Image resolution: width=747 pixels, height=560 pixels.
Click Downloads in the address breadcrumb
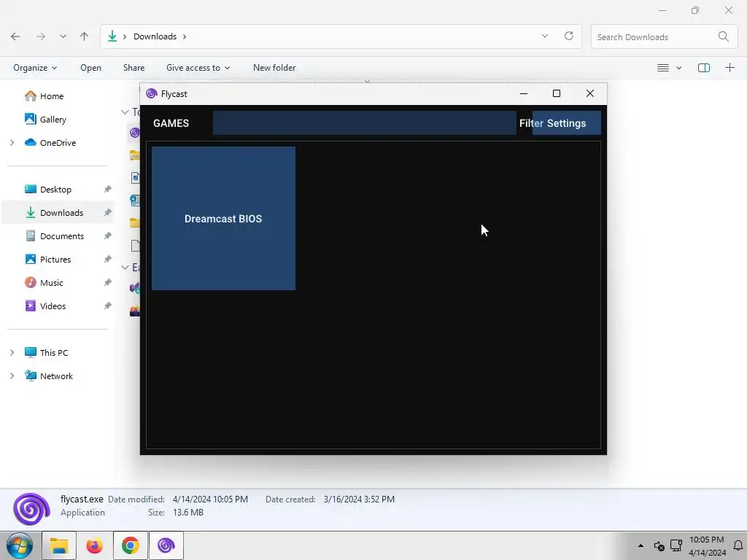[155, 36]
